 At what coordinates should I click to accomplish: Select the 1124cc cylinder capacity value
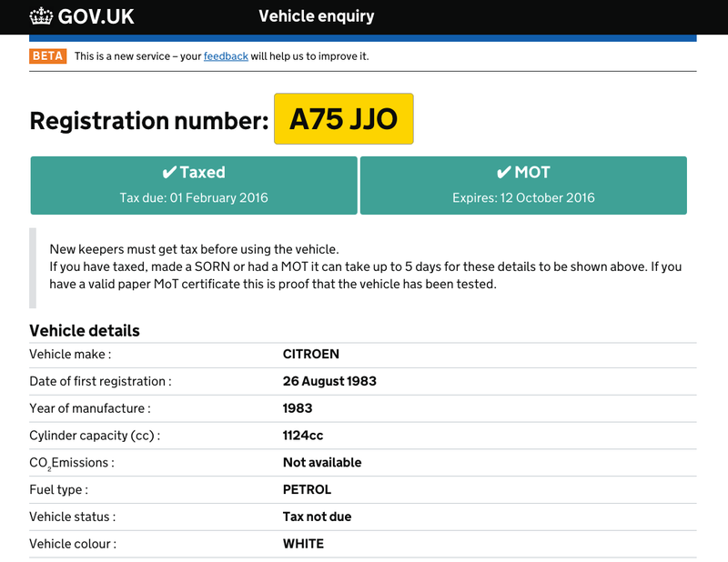click(x=303, y=436)
